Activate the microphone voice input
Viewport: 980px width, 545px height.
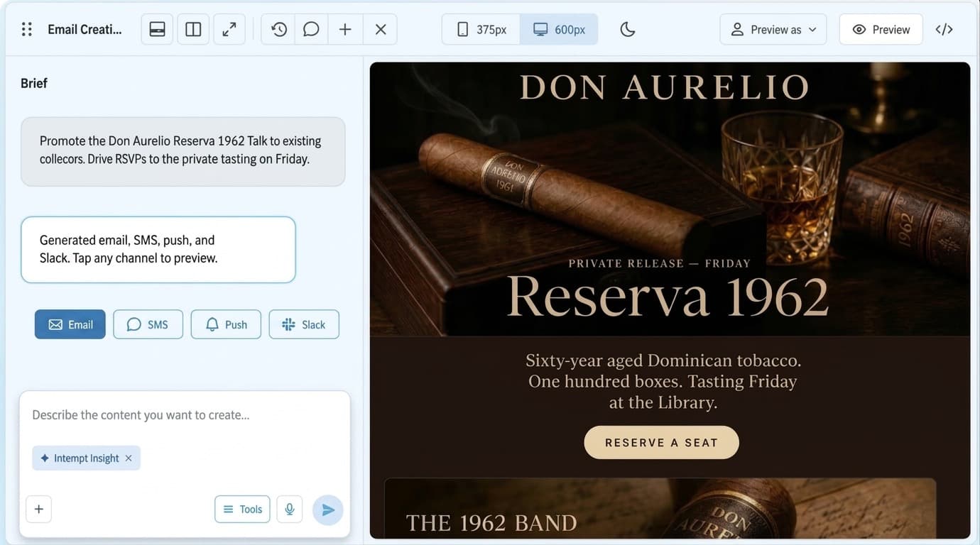pos(290,509)
